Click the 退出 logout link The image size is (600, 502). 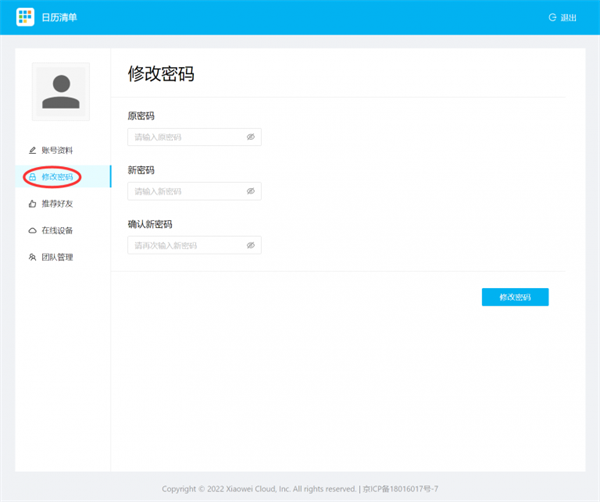tap(569, 18)
